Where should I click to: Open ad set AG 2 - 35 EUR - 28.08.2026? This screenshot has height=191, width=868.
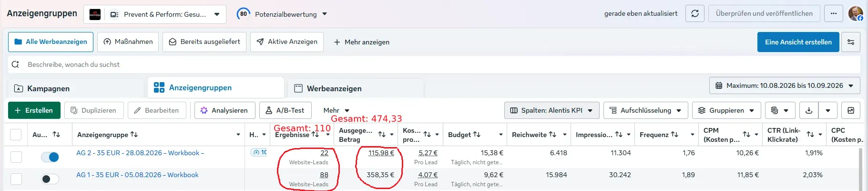pyautogui.click(x=140, y=153)
